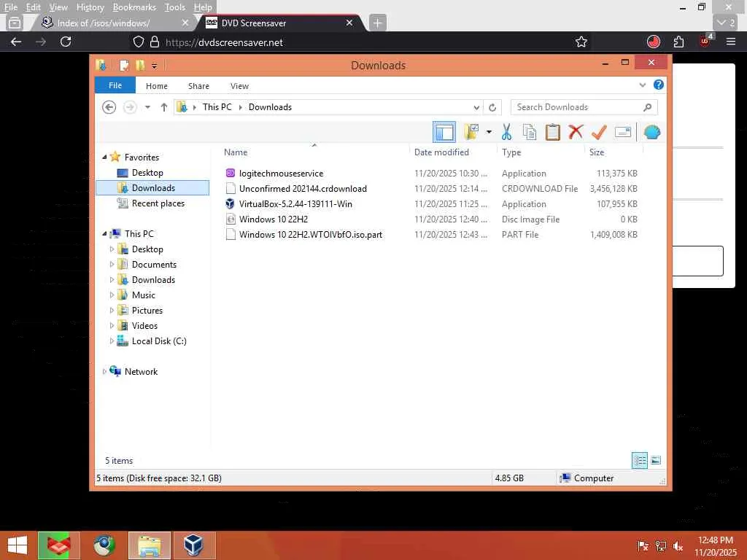Image resolution: width=747 pixels, height=560 pixels.
Task: Open address bar history dropdown
Action: 476,107
